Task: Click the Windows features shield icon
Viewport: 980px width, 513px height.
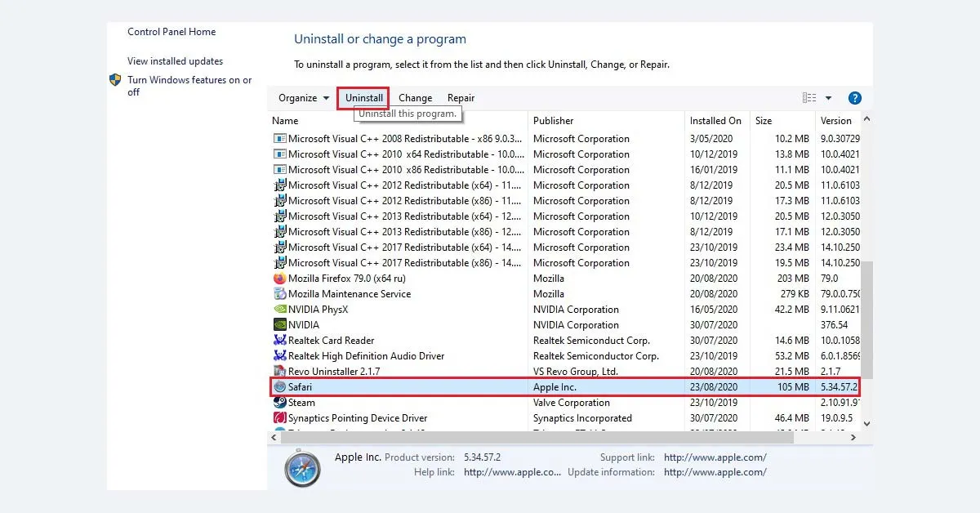Action: [115, 80]
